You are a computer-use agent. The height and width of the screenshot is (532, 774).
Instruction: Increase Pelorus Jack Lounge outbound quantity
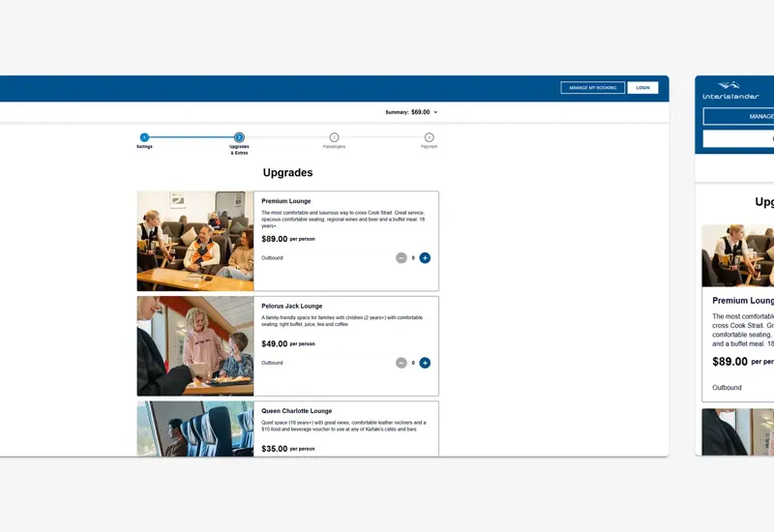[425, 363]
